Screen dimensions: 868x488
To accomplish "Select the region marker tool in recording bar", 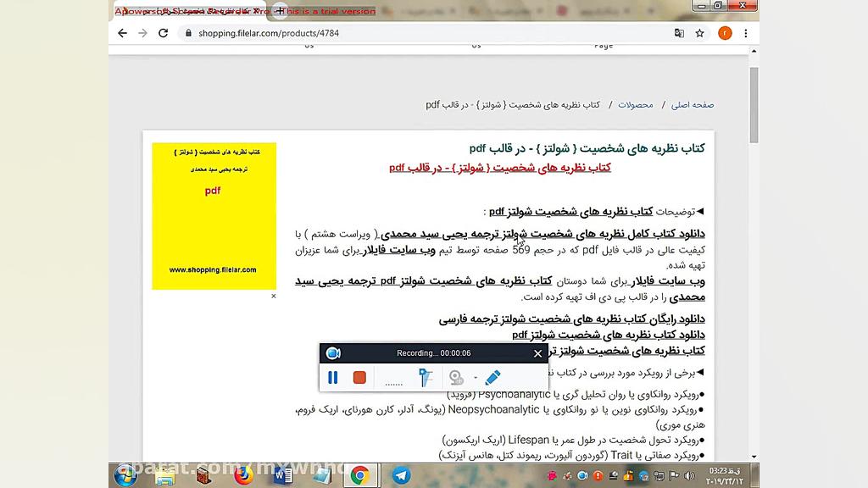I will [x=426, y=378].
